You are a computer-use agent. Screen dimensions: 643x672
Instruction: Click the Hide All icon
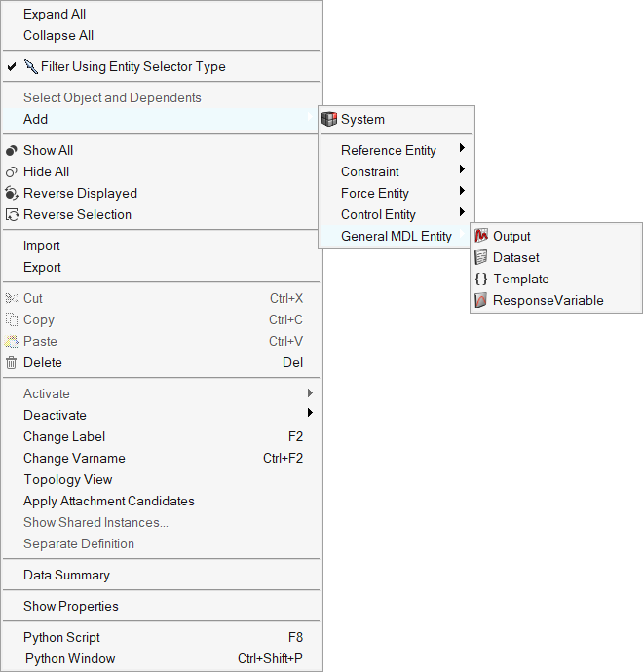coord(12,171)
